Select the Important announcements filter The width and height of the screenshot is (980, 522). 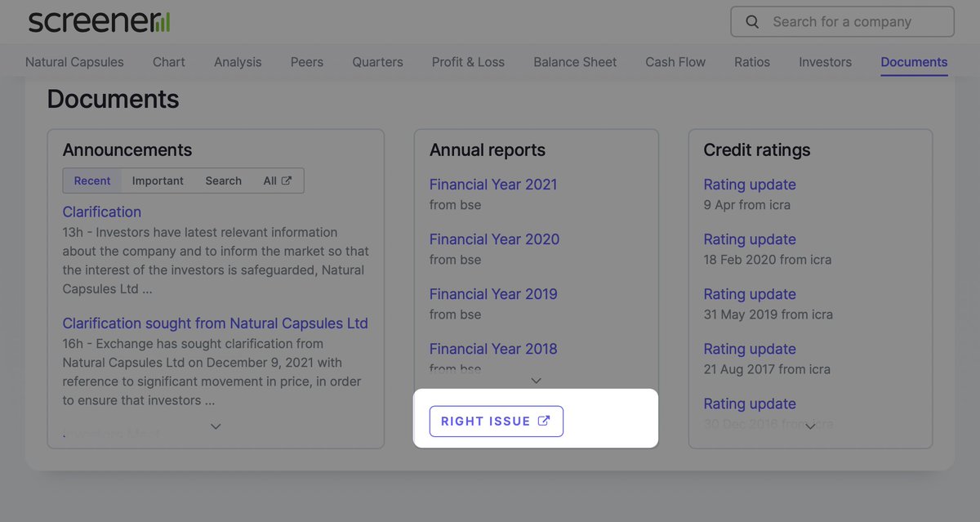tap(158, 181)
